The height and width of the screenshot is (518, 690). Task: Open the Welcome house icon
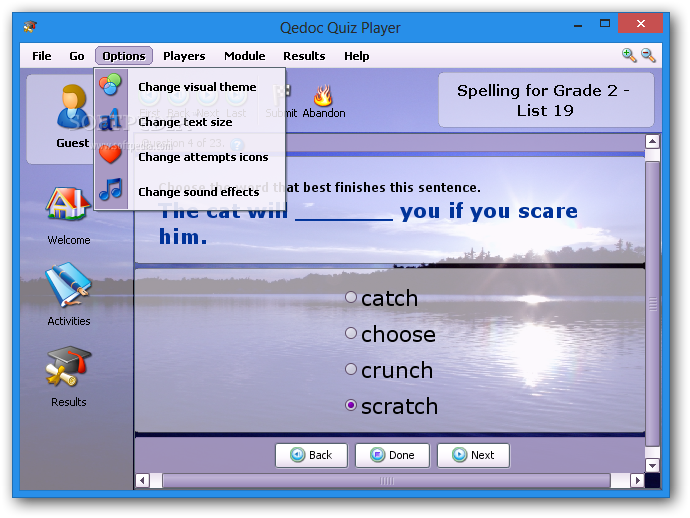coord(68,204)
